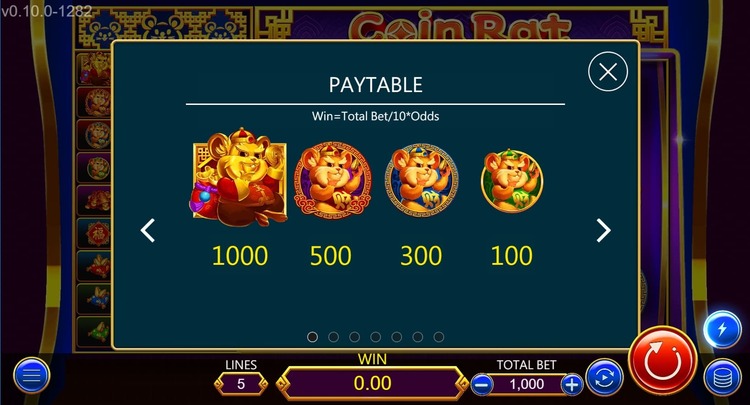
Task: Click the Win amount display
Action: tap(373, 383)
